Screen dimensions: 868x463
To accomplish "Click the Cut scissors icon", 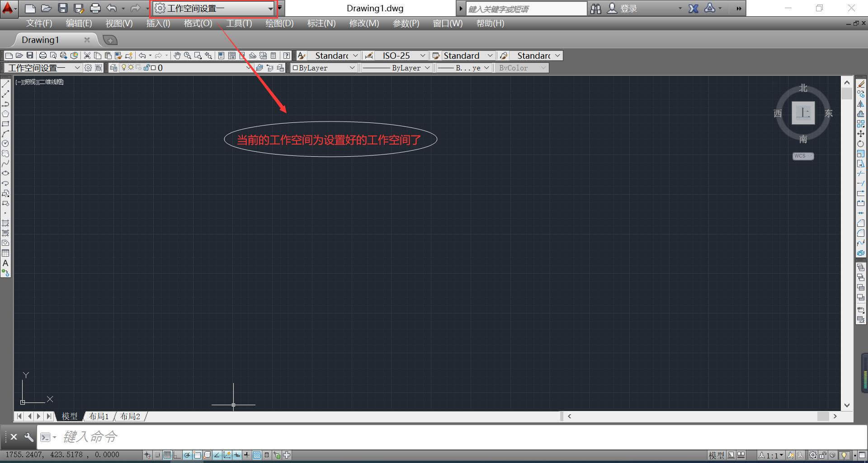I will (x=87, y=56).
